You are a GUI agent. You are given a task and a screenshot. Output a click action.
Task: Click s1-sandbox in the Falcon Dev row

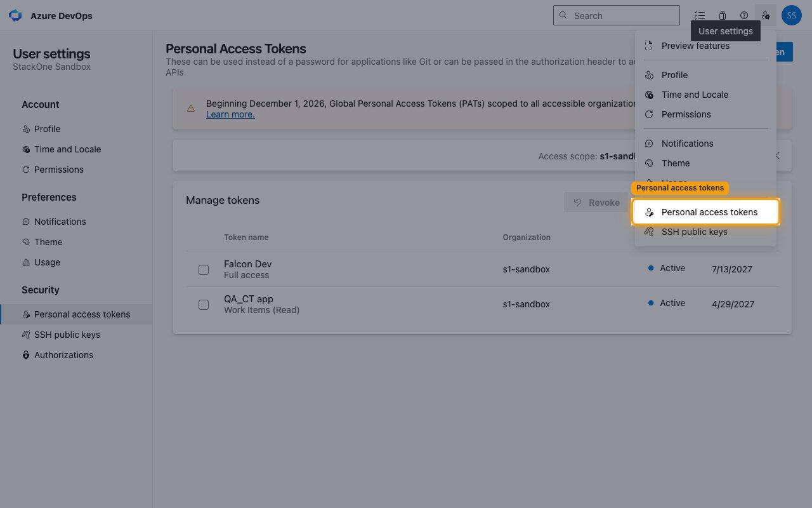click(x=527, y=269)
